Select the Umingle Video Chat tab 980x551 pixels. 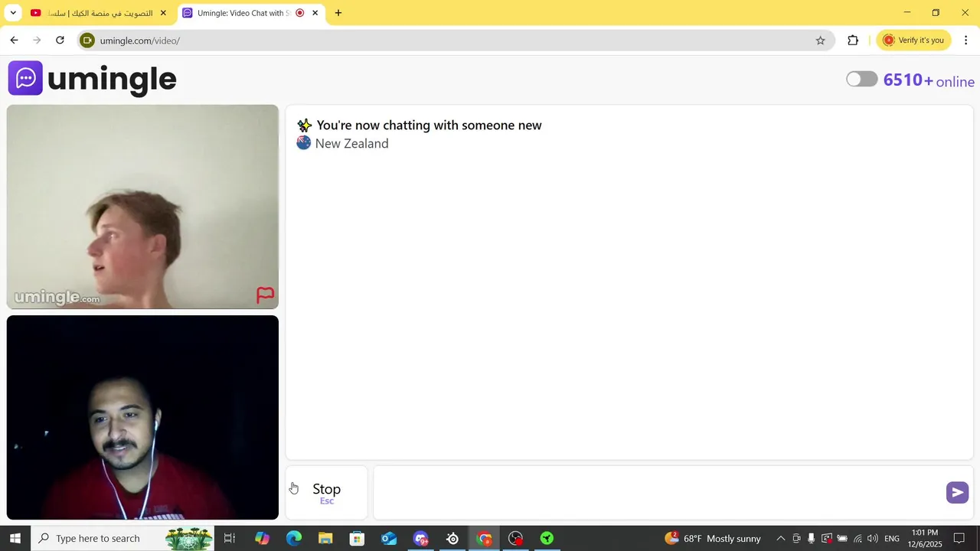pyautogui.click(x=242, y=13)
